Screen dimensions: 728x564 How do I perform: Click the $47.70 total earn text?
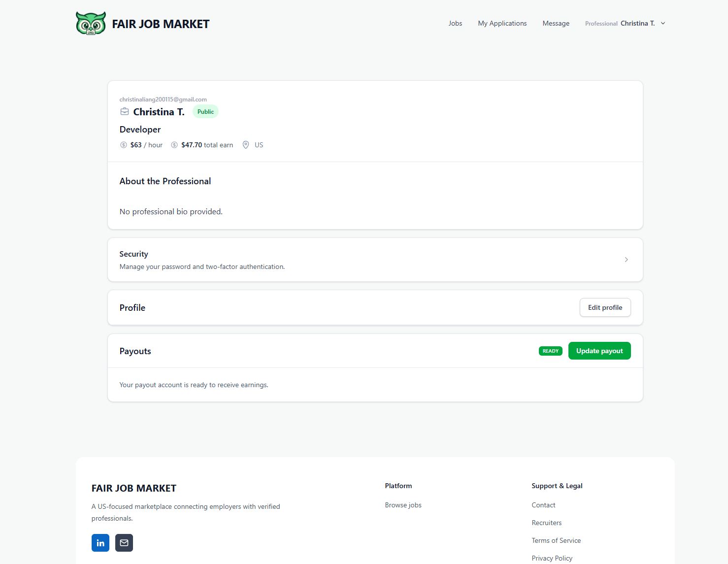pyautogui.click(x=207, y=145)
